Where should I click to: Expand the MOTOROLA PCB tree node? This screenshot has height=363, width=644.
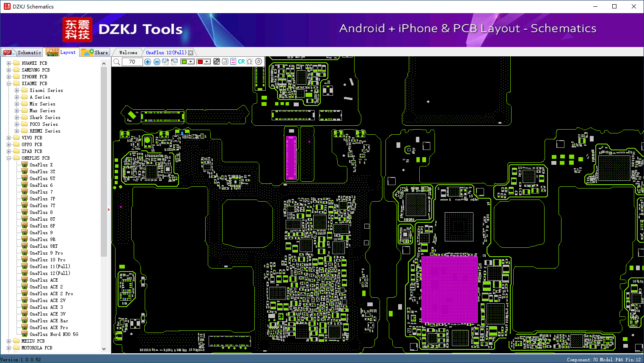[8, 348]
